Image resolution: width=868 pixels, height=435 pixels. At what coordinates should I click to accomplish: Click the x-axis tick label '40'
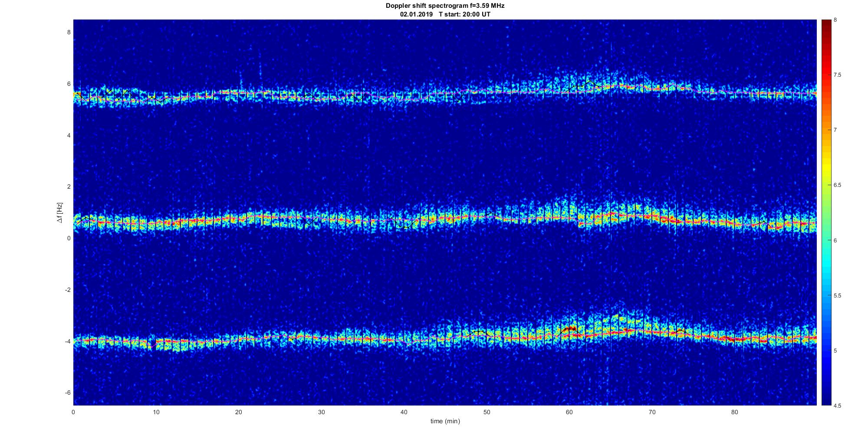pos(404,412)
